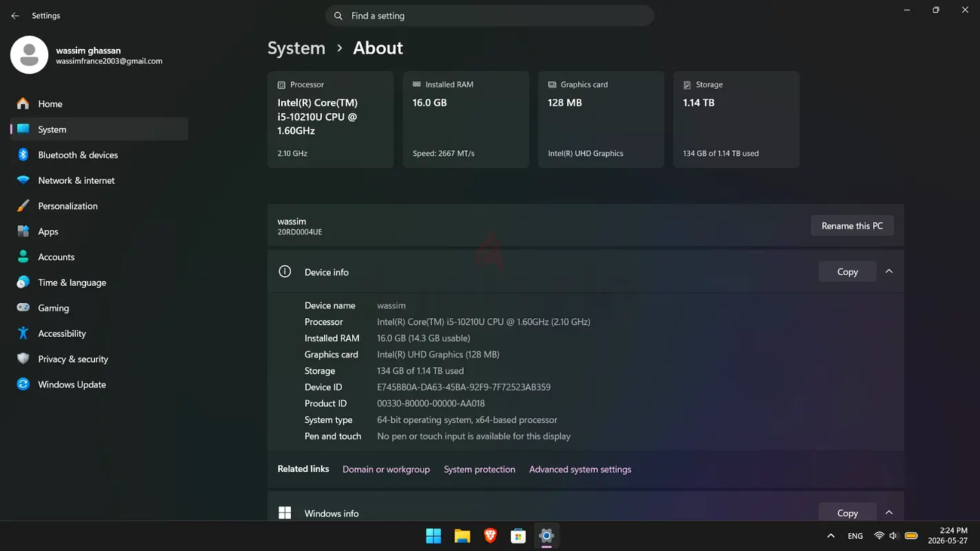Image resolution: width=980 pixels, height=551 pixels.
Task: Click the Storage card icon
Action: 687,85
